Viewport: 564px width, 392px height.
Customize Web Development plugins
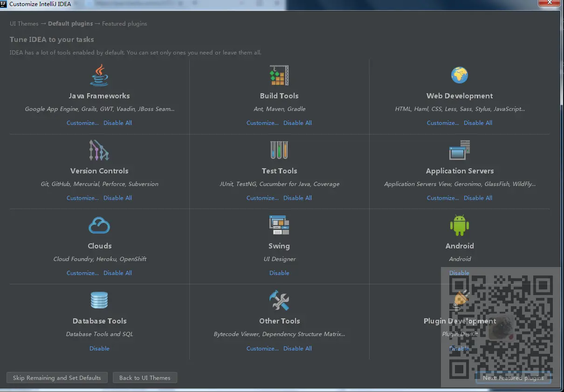443,123
